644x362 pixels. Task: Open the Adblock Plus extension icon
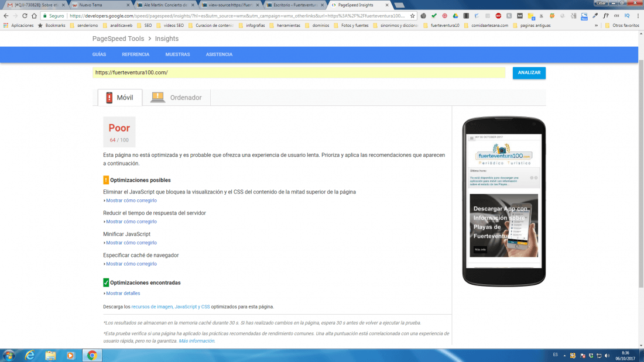pyautogui.click(x=498, y=16)
